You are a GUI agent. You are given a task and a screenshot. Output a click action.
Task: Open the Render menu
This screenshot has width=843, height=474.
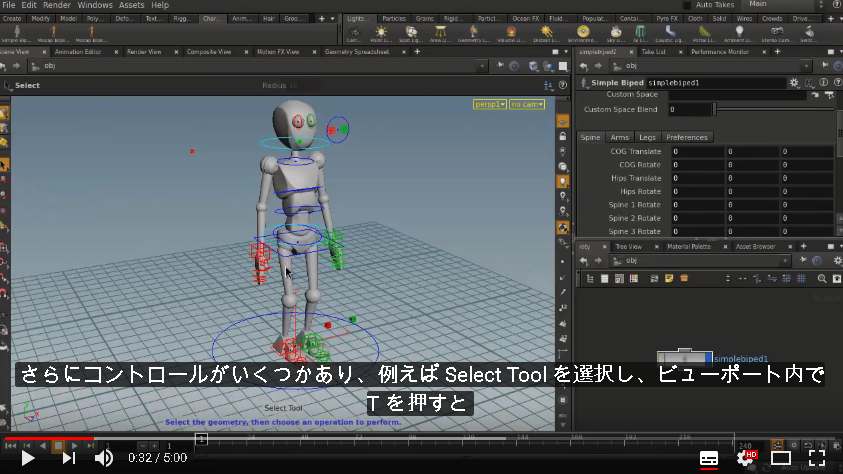coord(57,5)
